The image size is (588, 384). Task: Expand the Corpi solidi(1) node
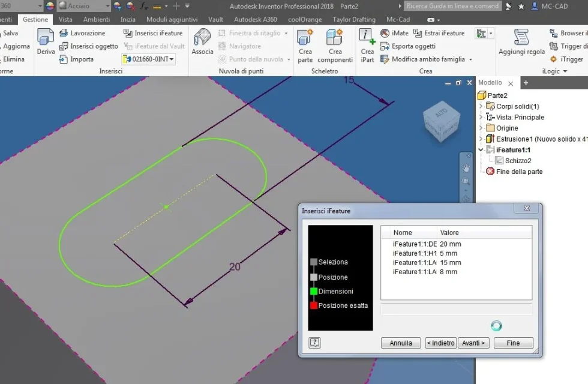481,106
